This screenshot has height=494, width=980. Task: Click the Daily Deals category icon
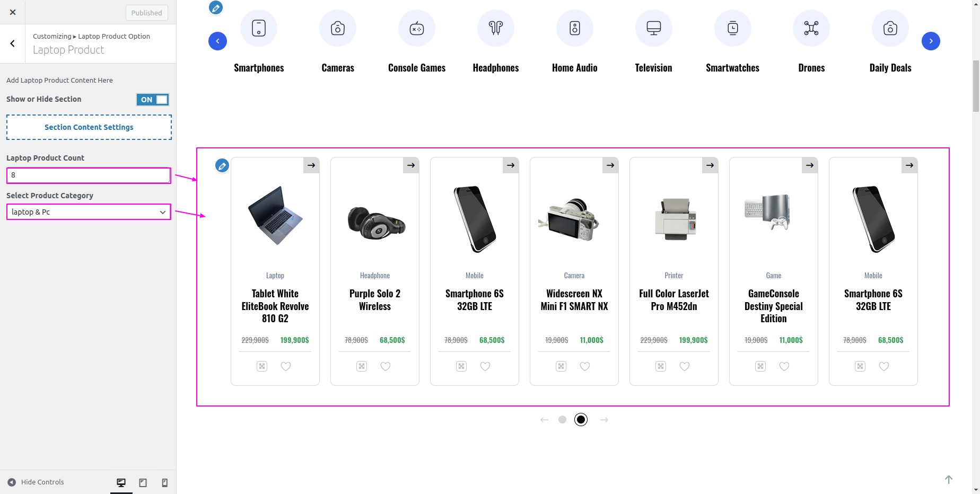(x=890, y=28)
